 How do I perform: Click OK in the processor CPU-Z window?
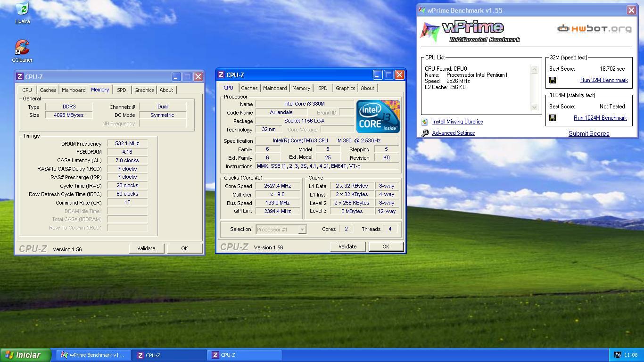tap(386, 247)
